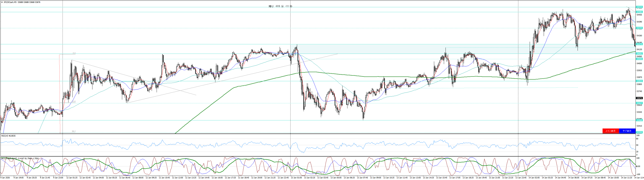Click the black 53676 current price label
644x180 pixels.
pyautogui.click(x=639, y=98)
